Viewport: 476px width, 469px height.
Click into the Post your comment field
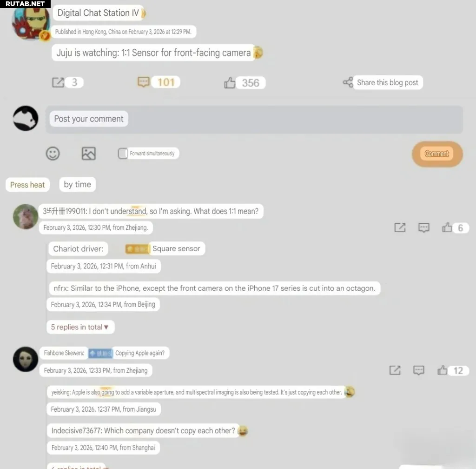click(x=254, y=120)
